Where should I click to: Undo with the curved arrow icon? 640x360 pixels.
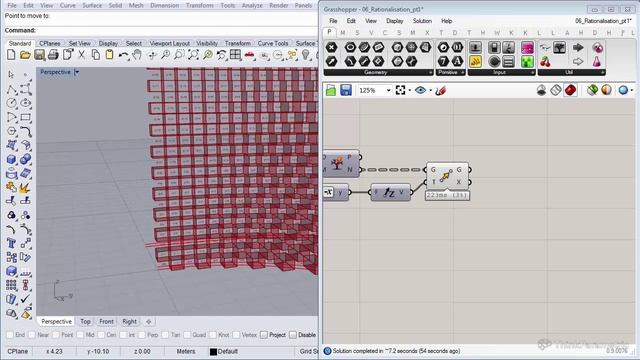point(123,55)
